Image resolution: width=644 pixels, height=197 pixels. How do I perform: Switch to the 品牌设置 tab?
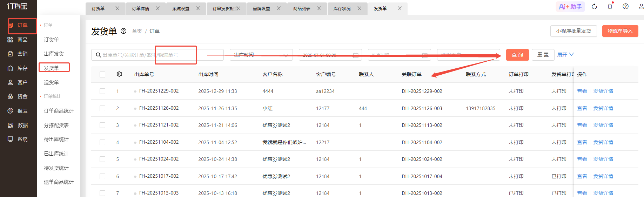click(262, 8)
